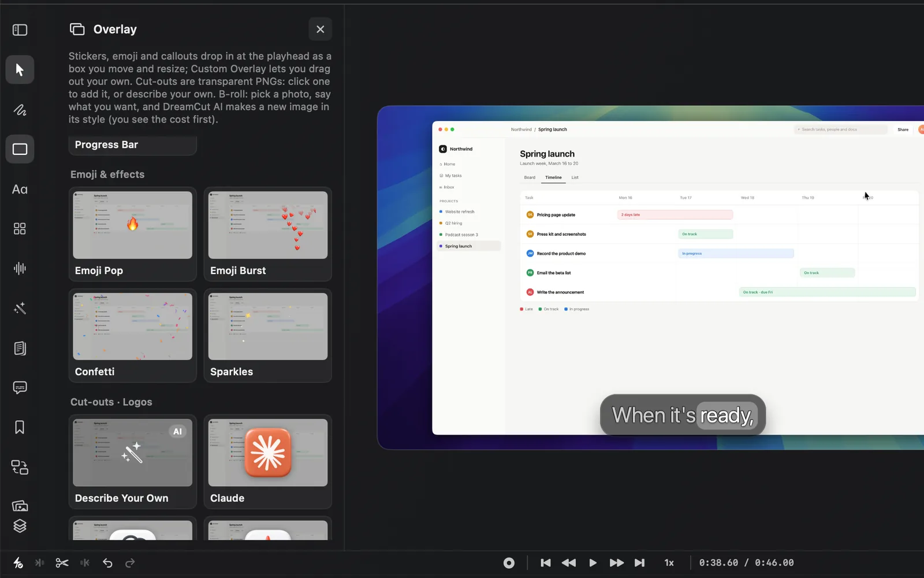Open the script document panel
Screen dimensions: 924x578
(x=20, y=348)
